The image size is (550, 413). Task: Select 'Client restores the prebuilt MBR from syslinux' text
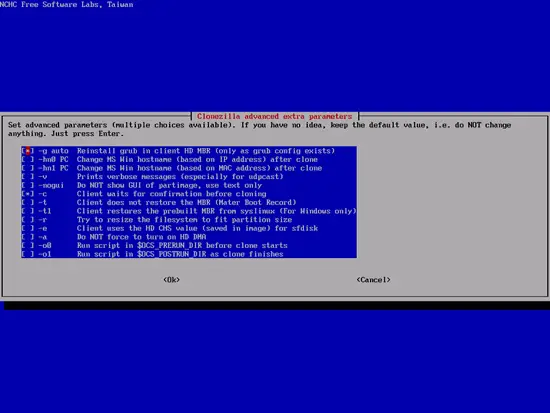[176, 211]
